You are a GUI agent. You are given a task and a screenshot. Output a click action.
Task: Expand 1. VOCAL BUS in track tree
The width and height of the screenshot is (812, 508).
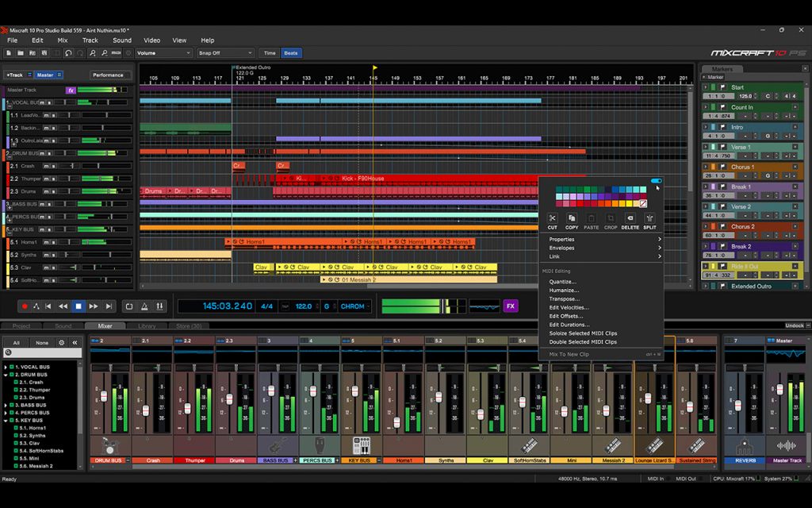pyautogui.click(x=6, y=367)
